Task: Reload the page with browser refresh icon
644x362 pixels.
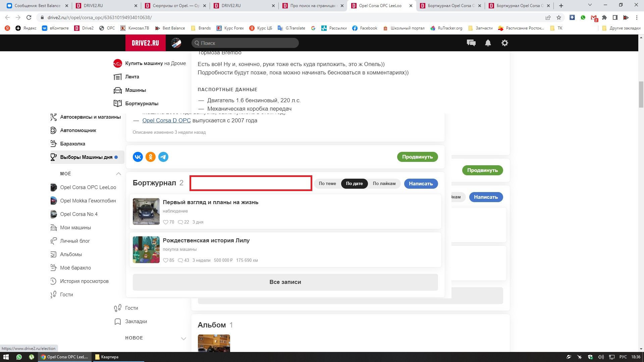Action: 29,17
